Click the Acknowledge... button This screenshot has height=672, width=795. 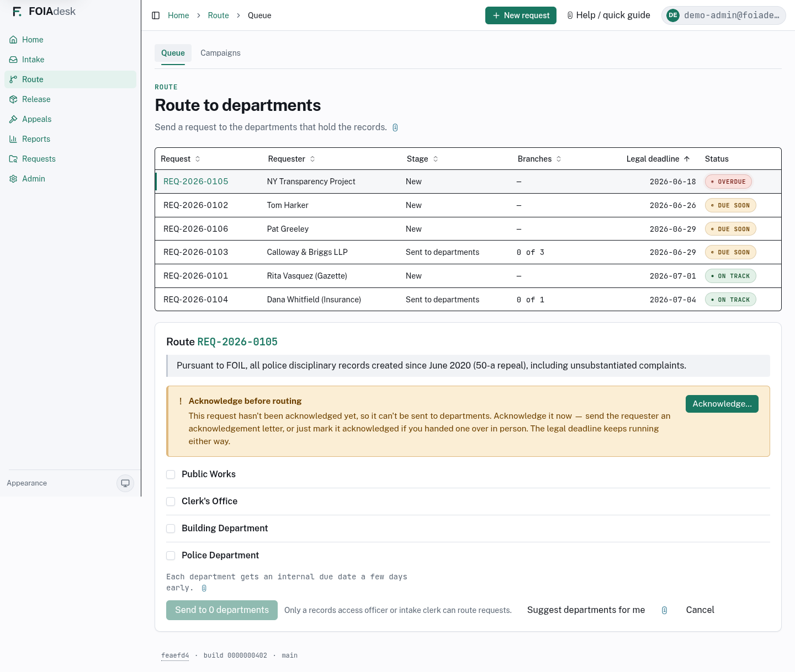coord(722,404)
